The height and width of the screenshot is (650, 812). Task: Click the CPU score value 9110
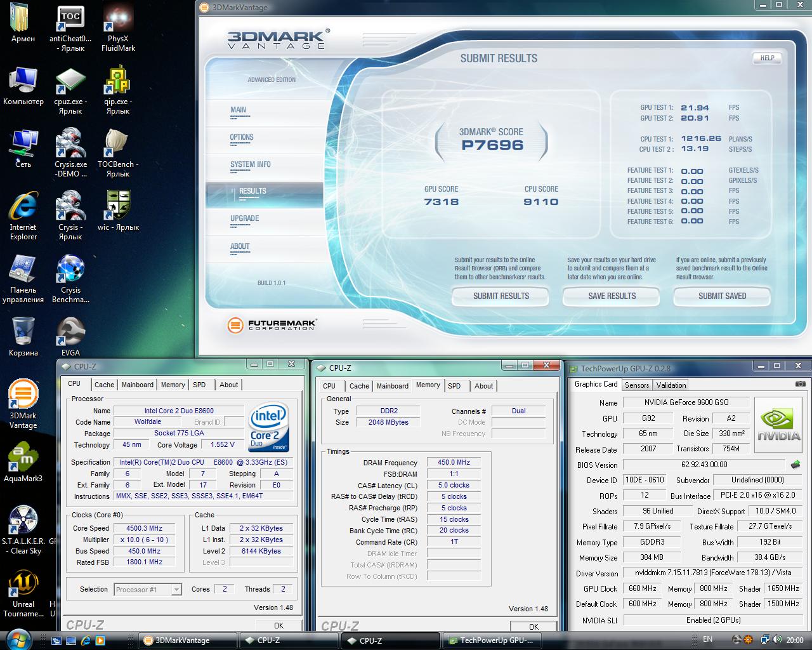(x=541, y=202)
